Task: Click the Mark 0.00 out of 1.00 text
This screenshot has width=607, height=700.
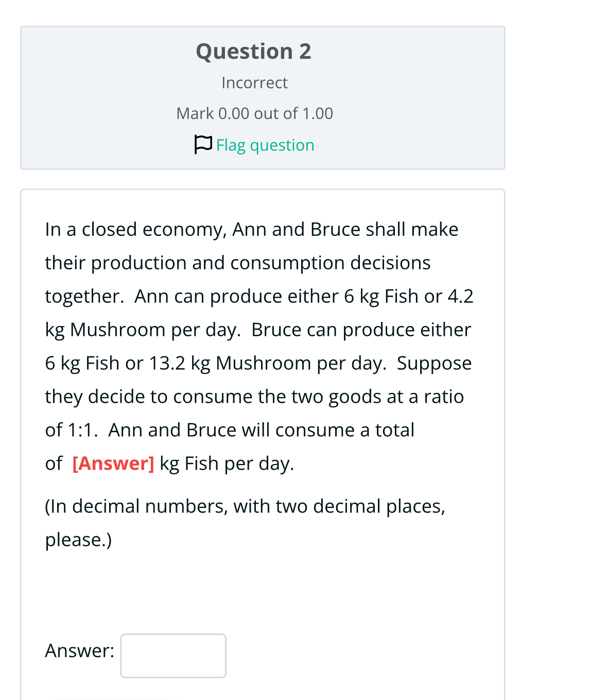Action: [x=254, y=113]
